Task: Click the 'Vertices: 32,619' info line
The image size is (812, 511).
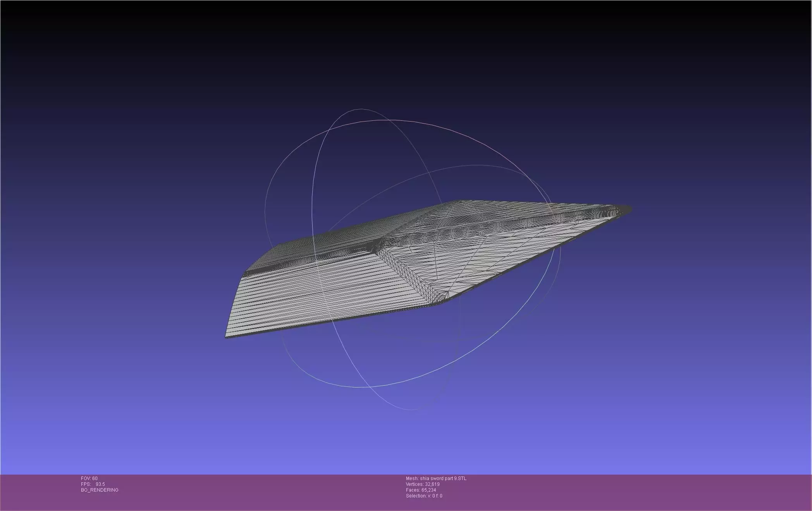Action: (423, 484)
